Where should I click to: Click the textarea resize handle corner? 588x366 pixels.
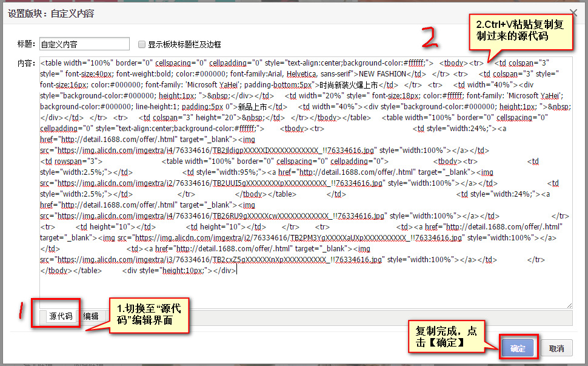(x=569, y=305)
